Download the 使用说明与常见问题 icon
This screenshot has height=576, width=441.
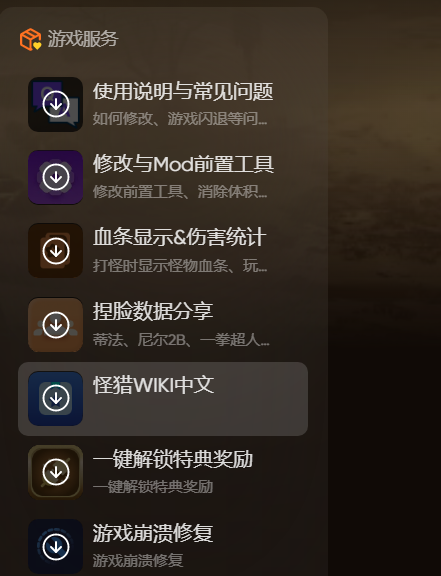(55, 104)
